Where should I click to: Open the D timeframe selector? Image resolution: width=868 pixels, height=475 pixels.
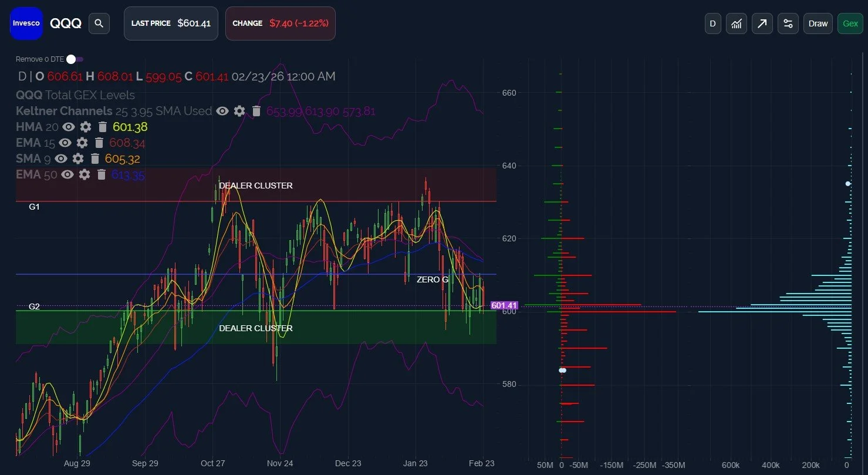[712, 23]
